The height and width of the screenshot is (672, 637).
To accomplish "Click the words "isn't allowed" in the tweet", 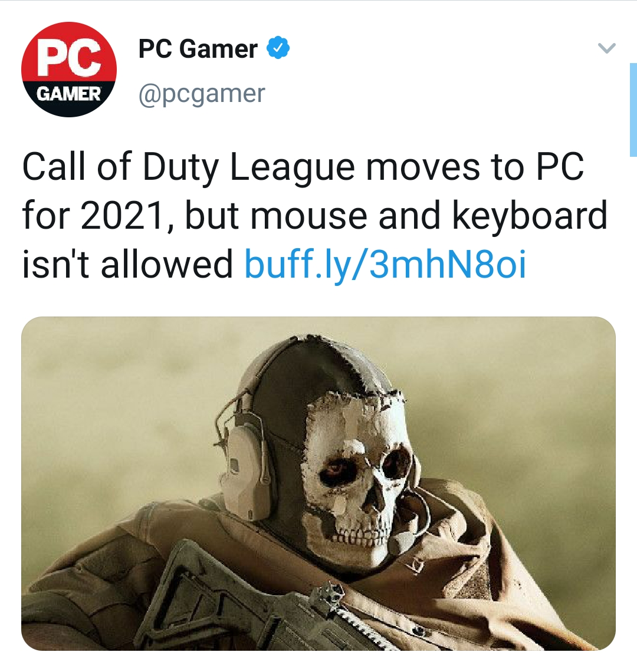I will point(127,264).
